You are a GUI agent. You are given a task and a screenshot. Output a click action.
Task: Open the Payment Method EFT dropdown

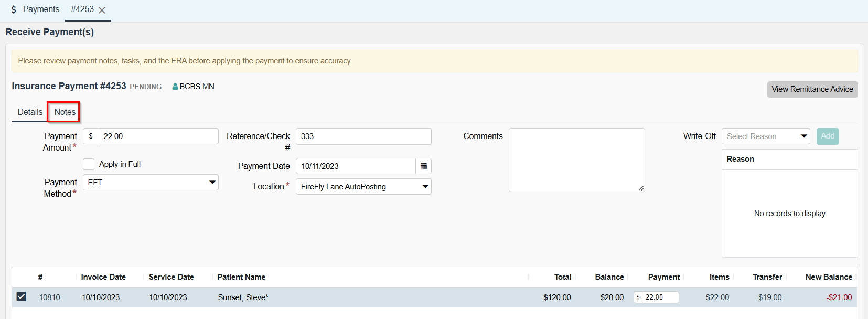coord(151,183)
